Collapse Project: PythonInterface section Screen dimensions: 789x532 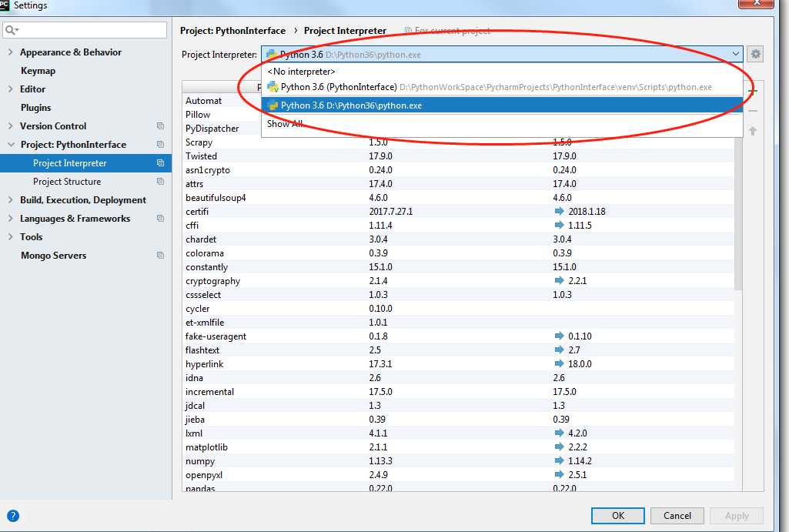pyautogui.click(x=11, y=145)
